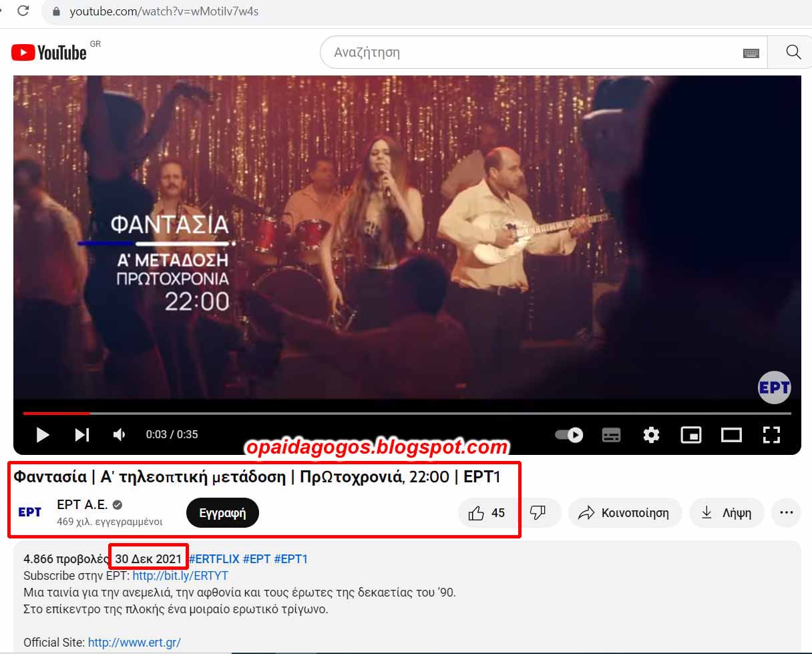Open the ΕΡΤ channel avatar
The image size is (812, 654).
[x=30, y=512]
